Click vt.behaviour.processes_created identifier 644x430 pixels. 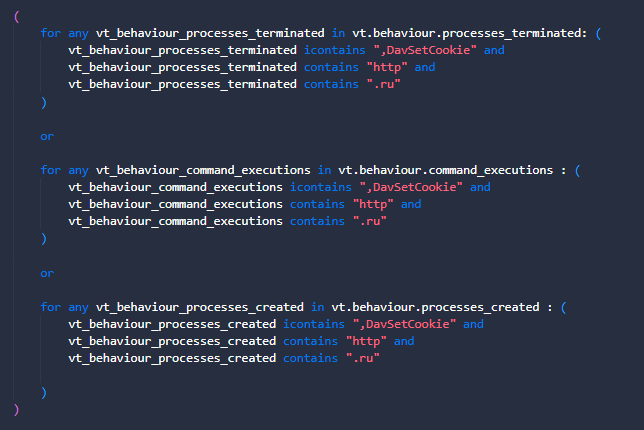[435, 308]
